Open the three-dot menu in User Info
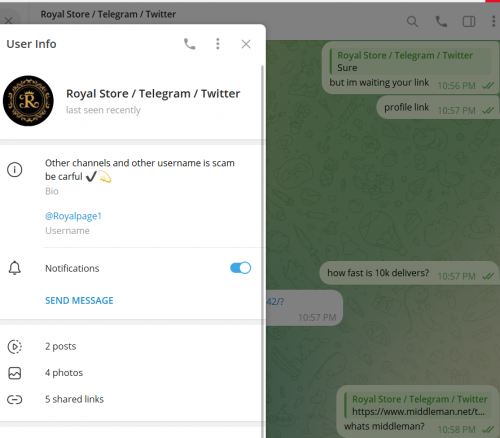Image resolution: width=500 pixels, height=438 pixels. tap(218, 44)
